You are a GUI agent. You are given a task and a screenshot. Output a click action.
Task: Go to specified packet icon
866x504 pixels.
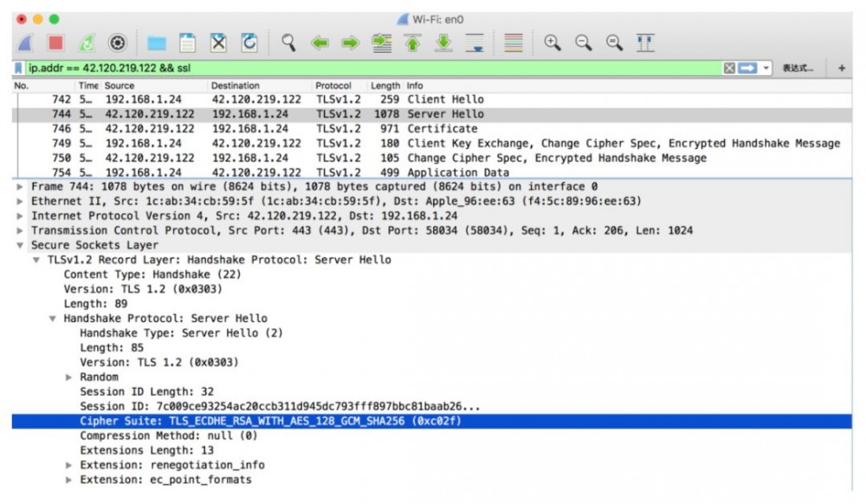[x=382, y=43]
